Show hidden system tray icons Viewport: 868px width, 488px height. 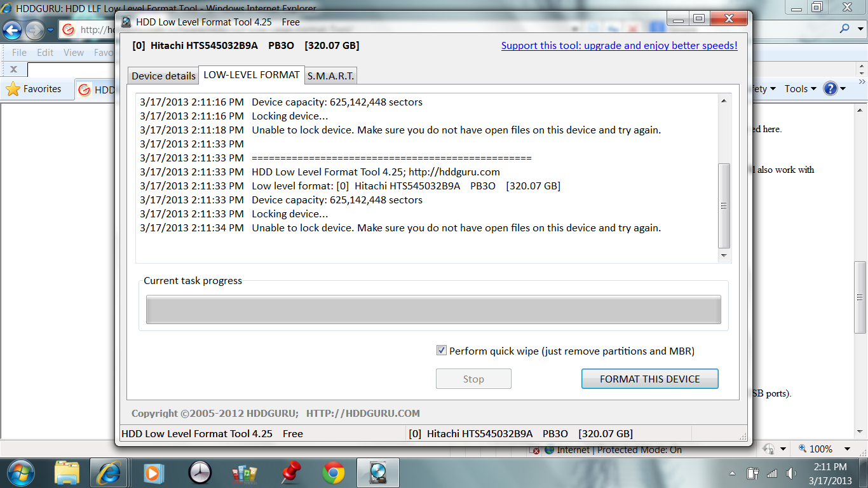[x=733, y=474]
